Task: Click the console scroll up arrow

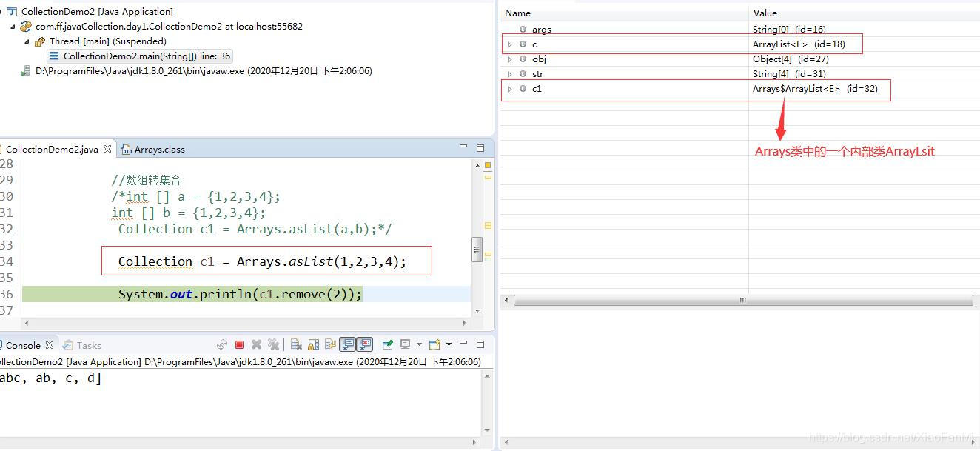Action: pos(486,377)
